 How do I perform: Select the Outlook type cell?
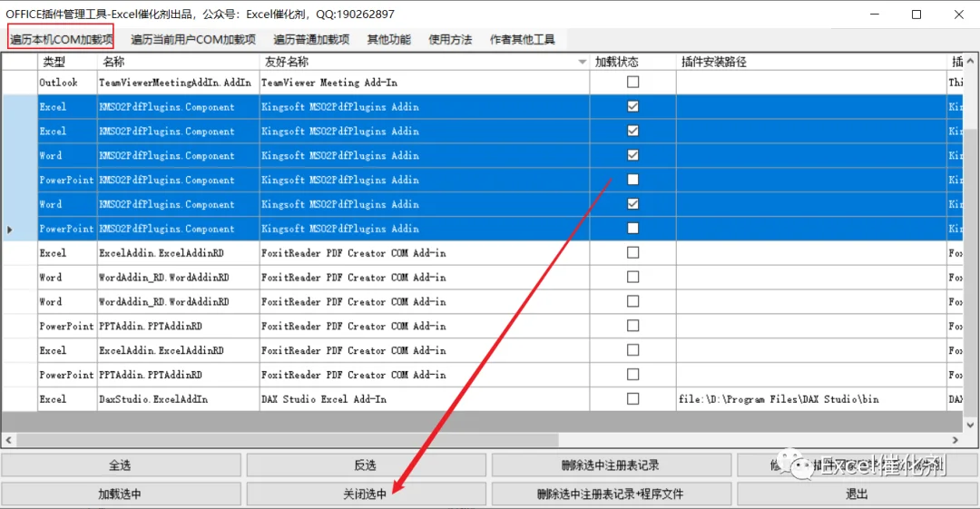(x=67, y=83)
